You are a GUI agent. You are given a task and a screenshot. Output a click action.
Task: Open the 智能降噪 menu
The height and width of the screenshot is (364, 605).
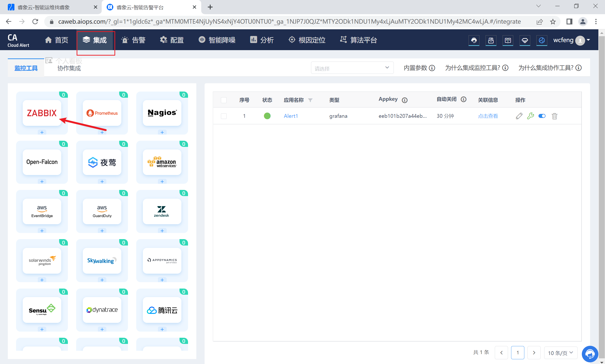[x=217, y=40]
